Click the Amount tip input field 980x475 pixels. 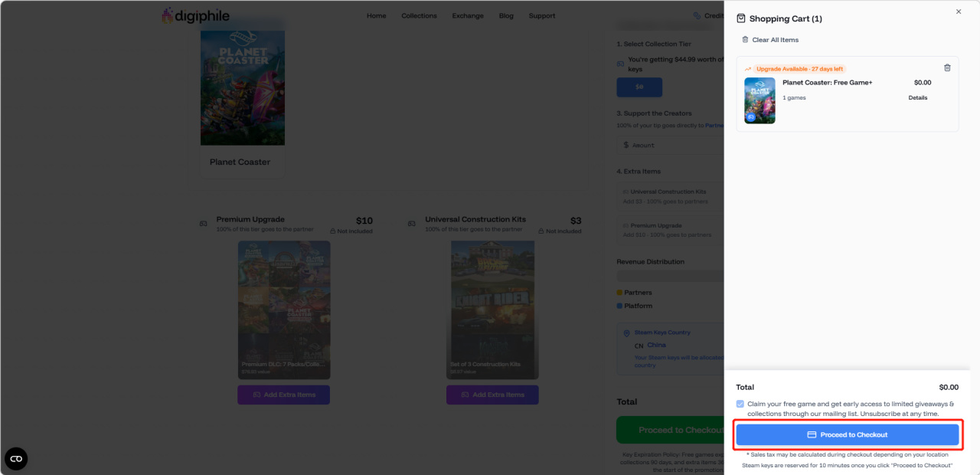pyautogui.click(x=671, y=145)
